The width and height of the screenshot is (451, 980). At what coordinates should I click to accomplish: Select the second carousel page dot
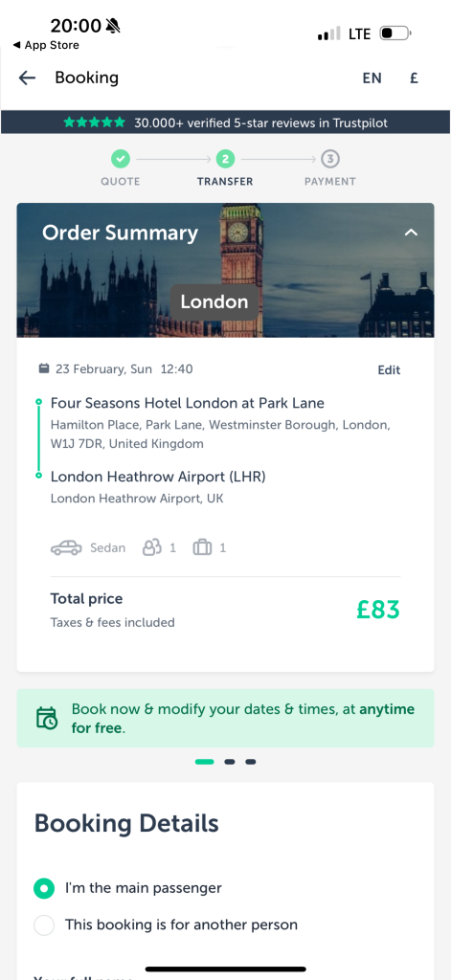coord(230,762)
